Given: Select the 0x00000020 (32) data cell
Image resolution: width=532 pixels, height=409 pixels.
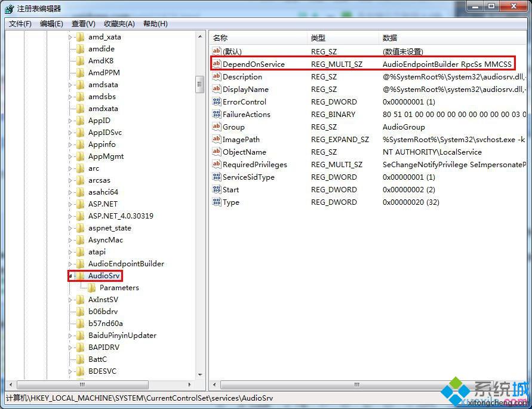Looking at the screenshot, I should click(411, 202).
